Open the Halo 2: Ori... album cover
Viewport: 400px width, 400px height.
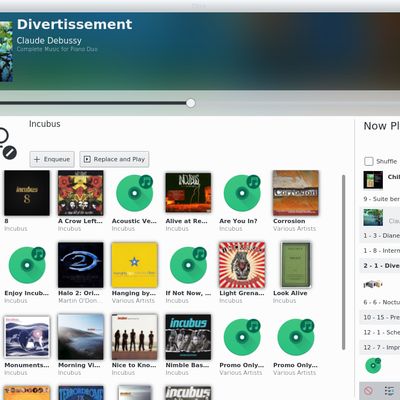[81, 265]
